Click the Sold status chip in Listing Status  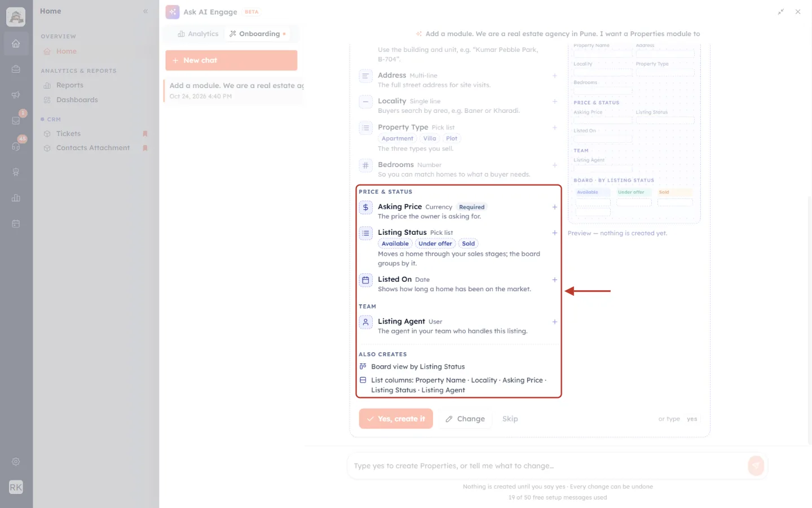click(468, 244)
